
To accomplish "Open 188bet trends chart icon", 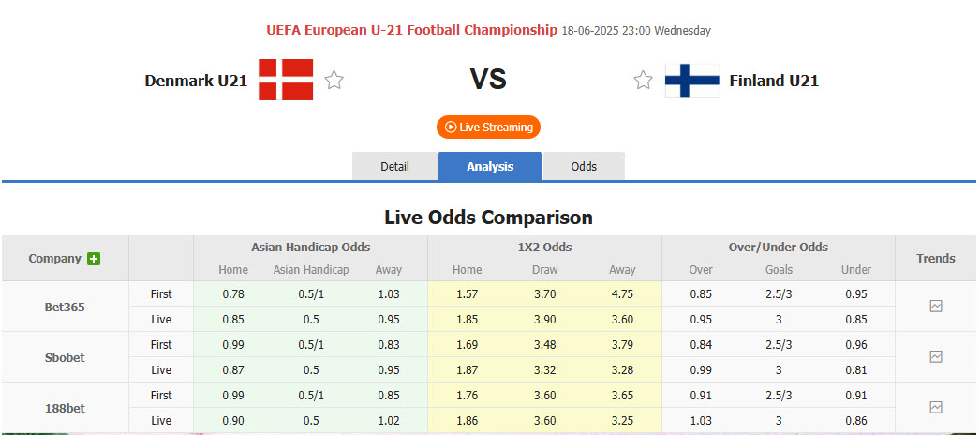I will click(x=935, y=407).
